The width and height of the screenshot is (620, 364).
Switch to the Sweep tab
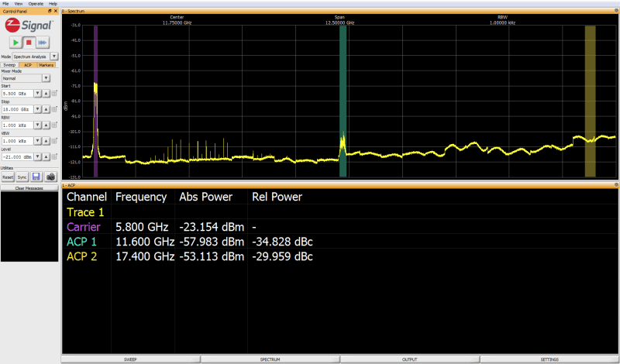pyautogui.click(x=9, y=65)
